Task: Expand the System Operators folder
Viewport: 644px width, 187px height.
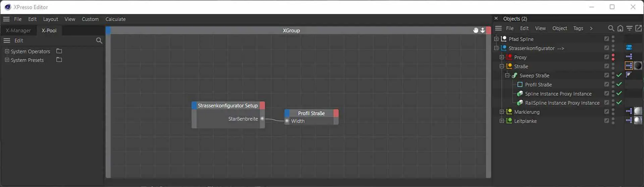Action: point(7,51)
